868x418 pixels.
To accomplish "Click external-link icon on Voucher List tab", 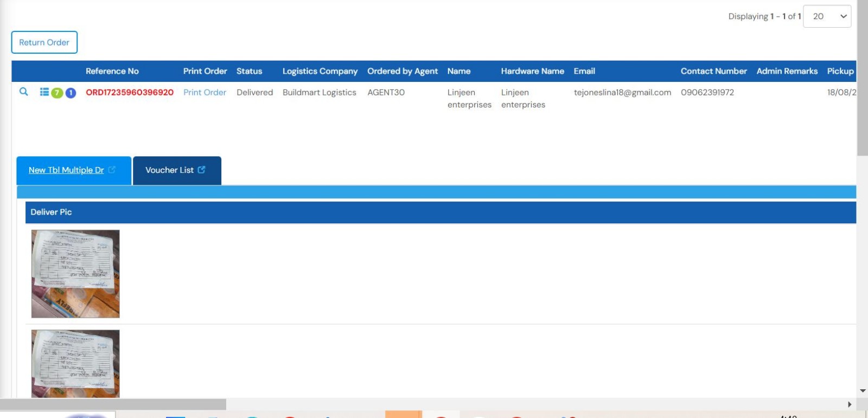I will point(202,170).
